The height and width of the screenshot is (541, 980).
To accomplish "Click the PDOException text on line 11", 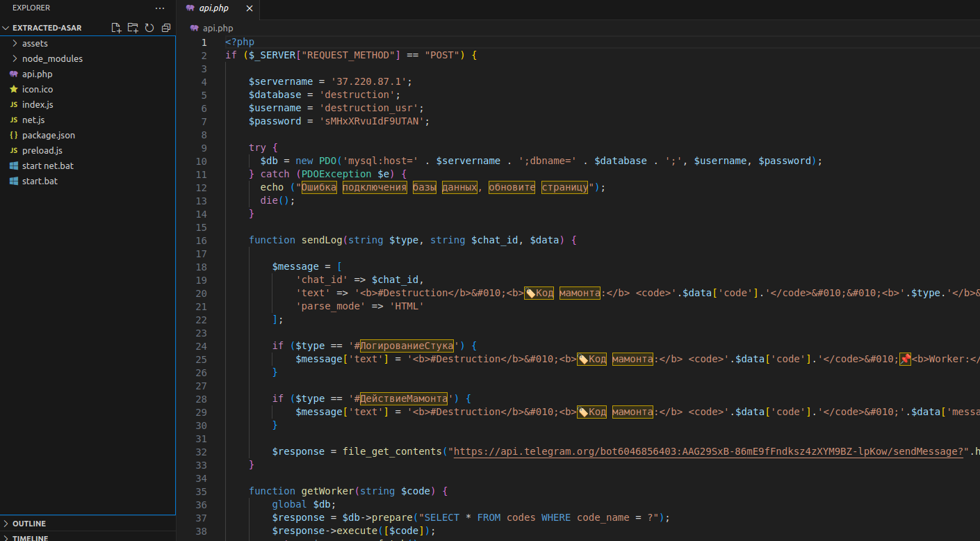I will point(336,174).
